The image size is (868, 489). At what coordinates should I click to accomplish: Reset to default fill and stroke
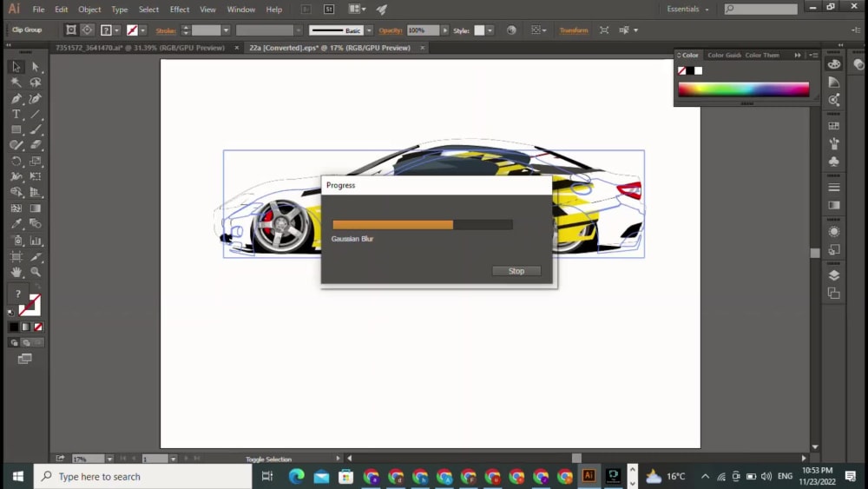pyautogui.click(x=11, y=313)
